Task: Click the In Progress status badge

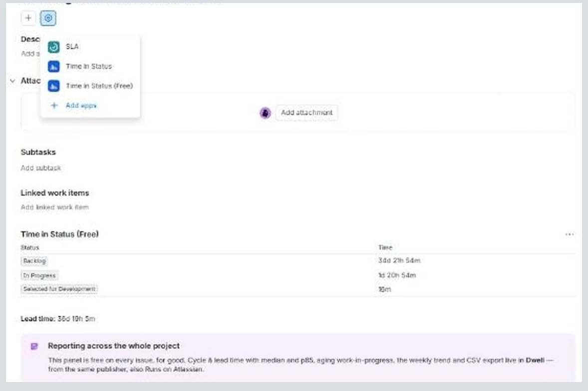Action: (39, 275)
